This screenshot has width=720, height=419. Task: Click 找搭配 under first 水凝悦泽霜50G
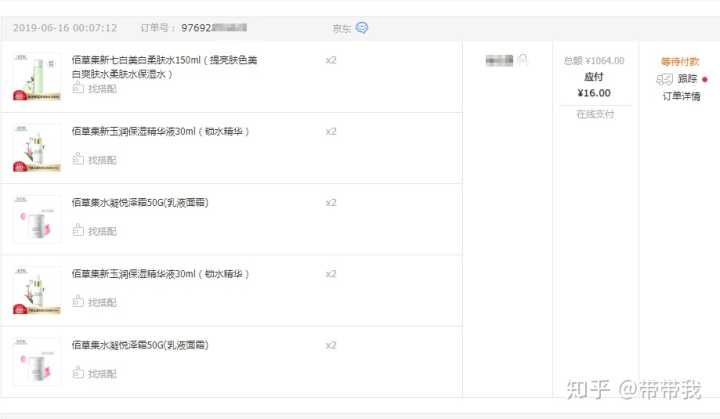click(102, 231)
